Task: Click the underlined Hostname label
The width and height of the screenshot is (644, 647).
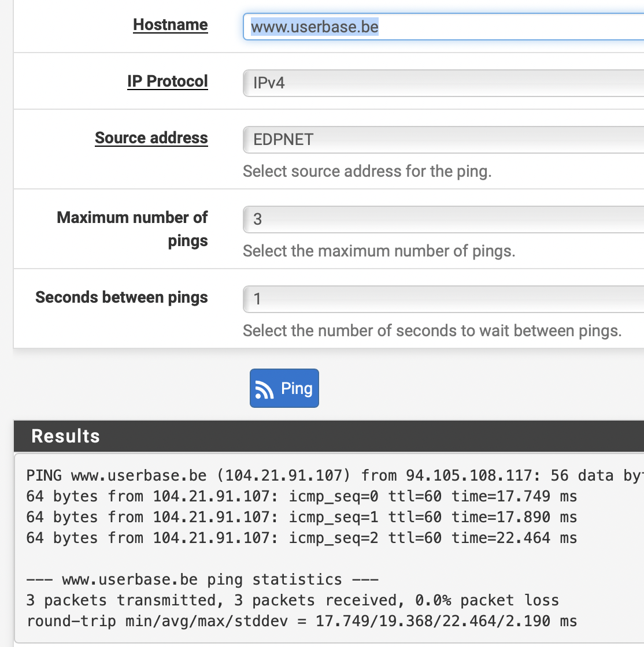Action: (170, 25)
